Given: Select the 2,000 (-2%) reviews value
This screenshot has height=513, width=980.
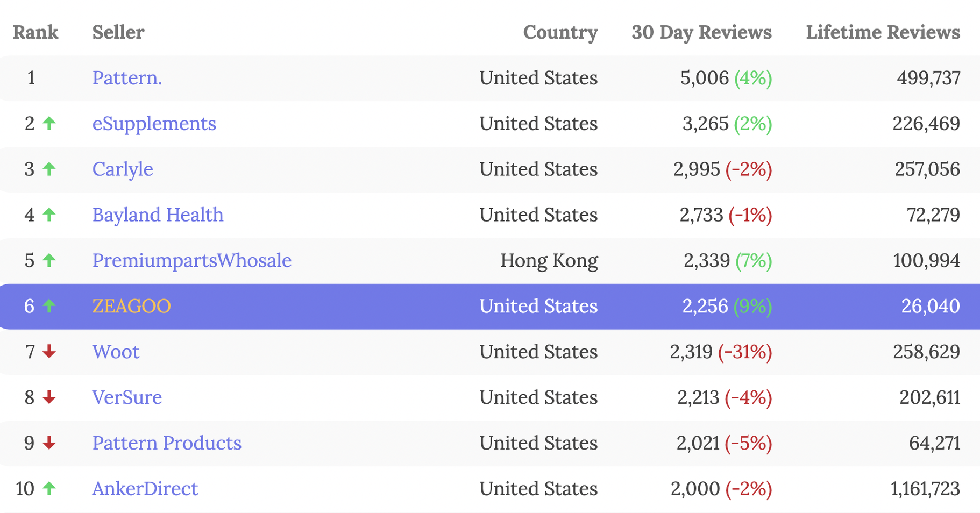Looking at the screenshot, I should (721, 489).
